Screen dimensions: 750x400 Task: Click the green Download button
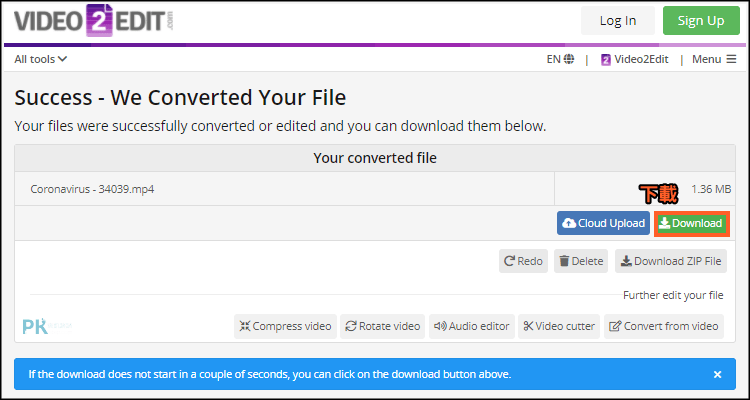click(x=692, y=223)
